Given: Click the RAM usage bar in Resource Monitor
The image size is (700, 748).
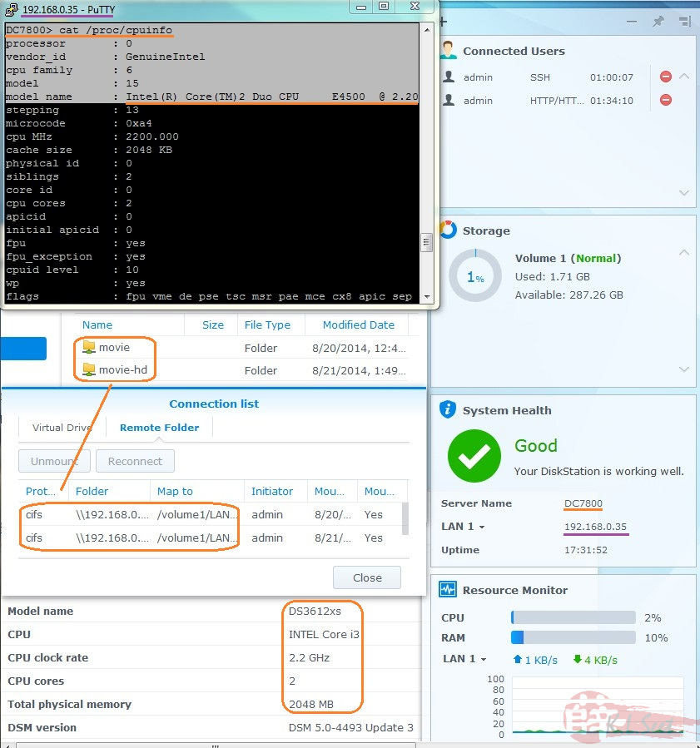Looking at the screenshot, I should coord(573,638).
